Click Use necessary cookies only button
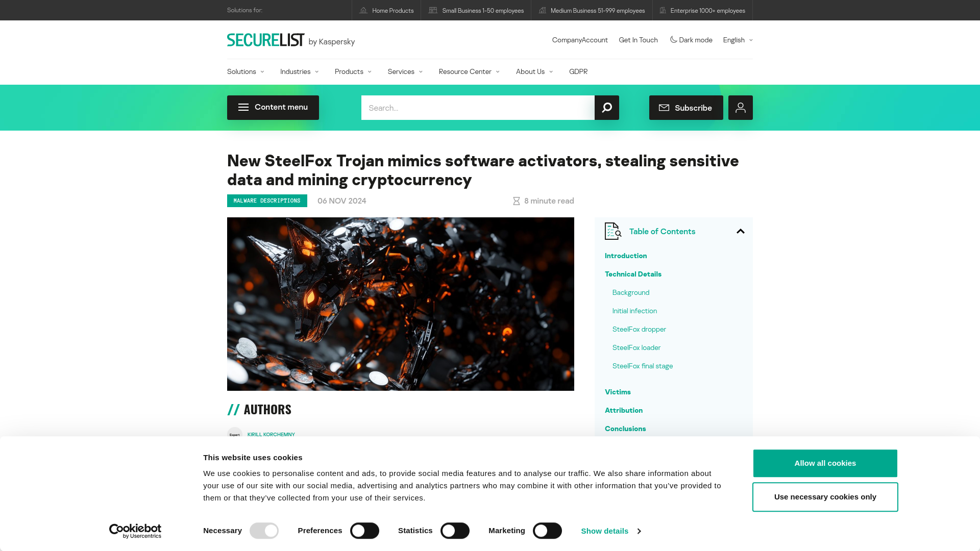 coord(824,497)
